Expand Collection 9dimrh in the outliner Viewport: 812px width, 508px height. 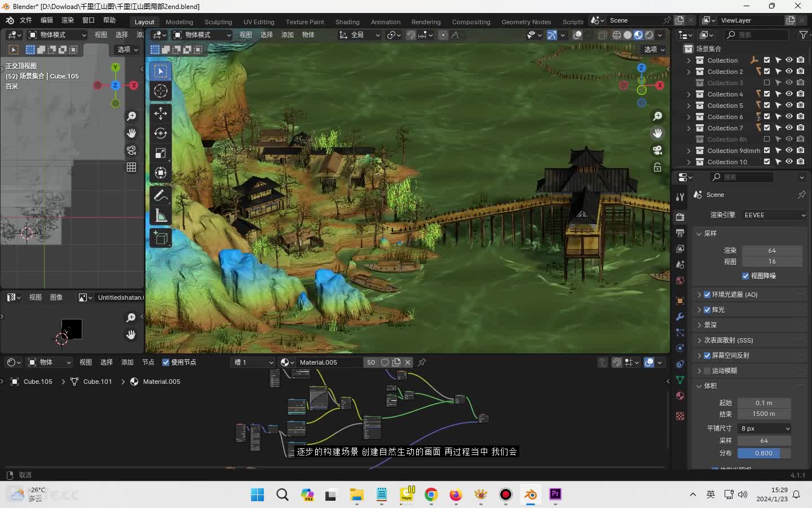point(689,151)
